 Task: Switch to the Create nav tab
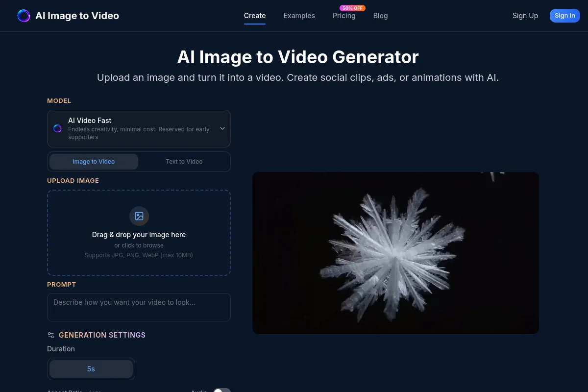coord(255,16)
